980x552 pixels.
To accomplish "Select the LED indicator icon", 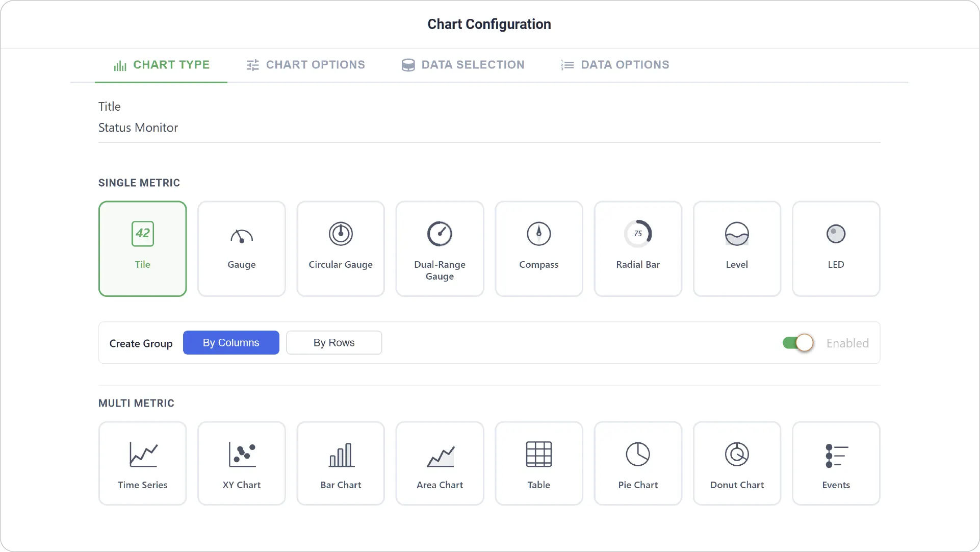I will [x=836, y=234].
